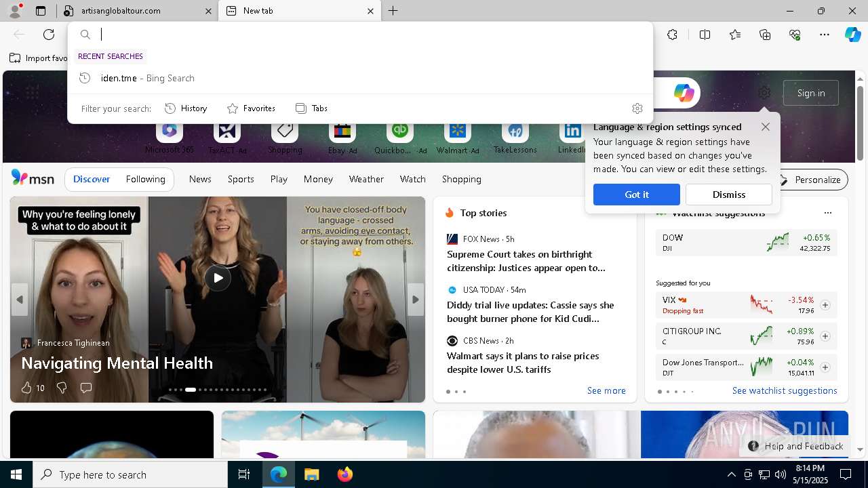
Task: Dismiss the language sync notification
Action: [x=729, y=195]
